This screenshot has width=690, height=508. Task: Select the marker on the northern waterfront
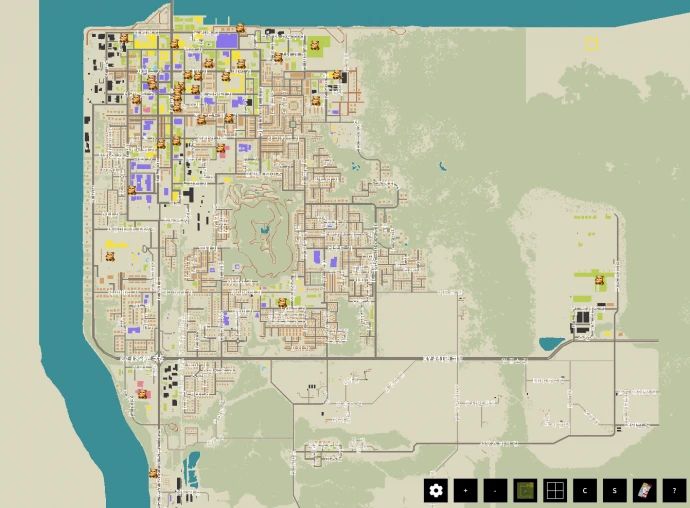pyautogui.click(x=240, y=28)
